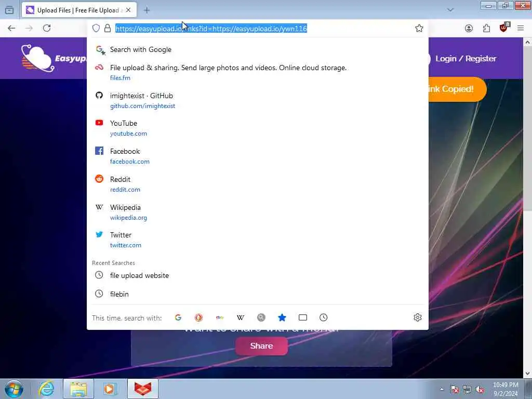Search open tabs icon
The image size is (532, 399).
[303, 317]
